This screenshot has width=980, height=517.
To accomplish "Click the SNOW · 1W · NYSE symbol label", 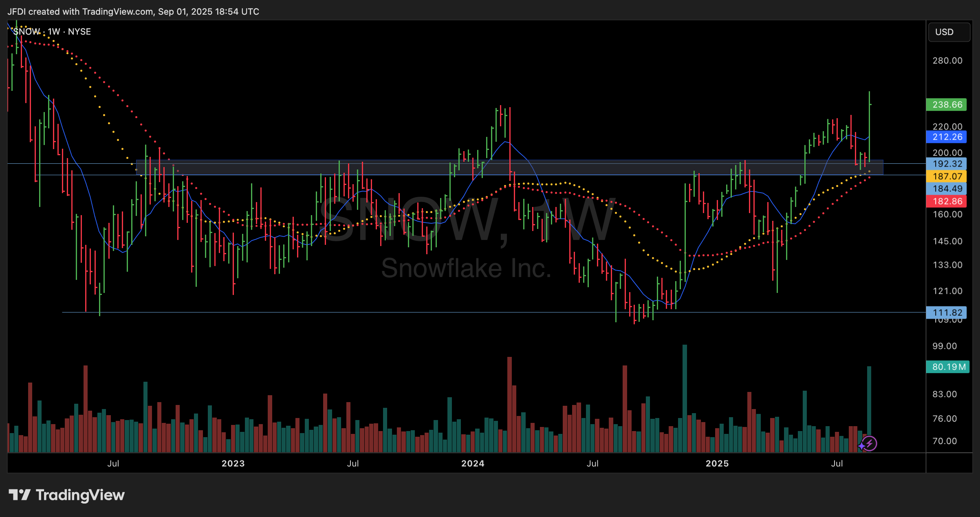I will [x=52, y=32].
